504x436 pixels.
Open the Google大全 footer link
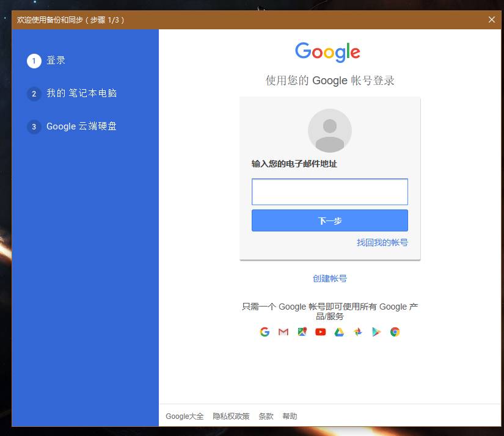(184, 416)
